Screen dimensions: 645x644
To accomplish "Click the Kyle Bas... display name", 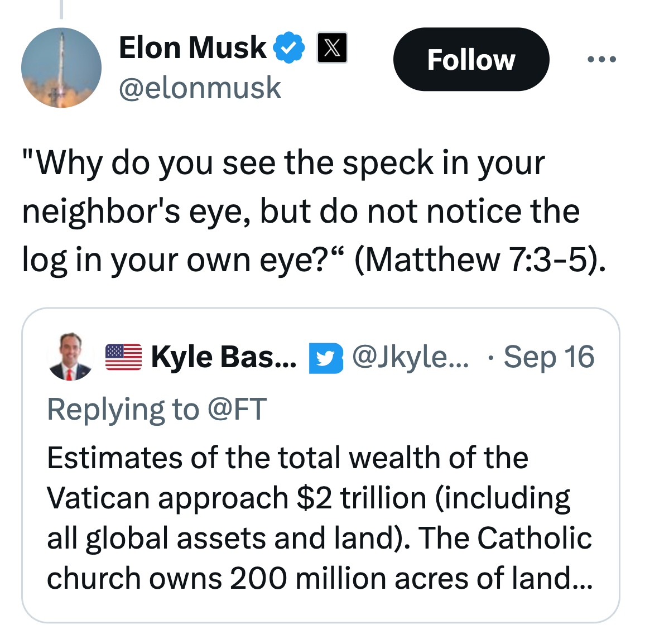I will coord(223,357).
